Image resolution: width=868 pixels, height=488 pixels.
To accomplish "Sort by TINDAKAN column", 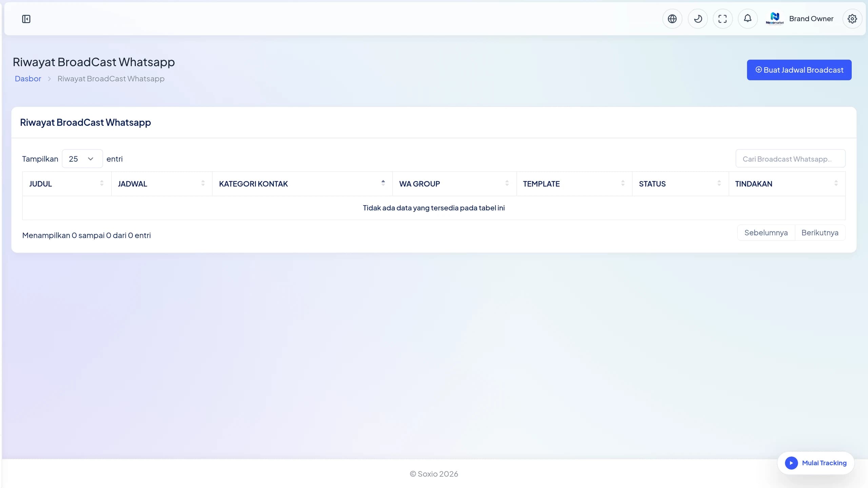I will (x=787, y=184).
